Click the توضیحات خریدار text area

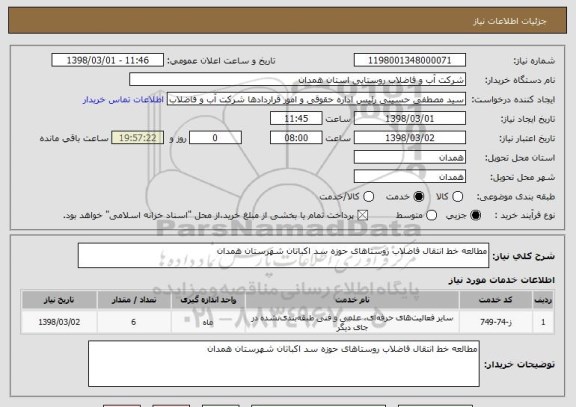tap(284, 364)
